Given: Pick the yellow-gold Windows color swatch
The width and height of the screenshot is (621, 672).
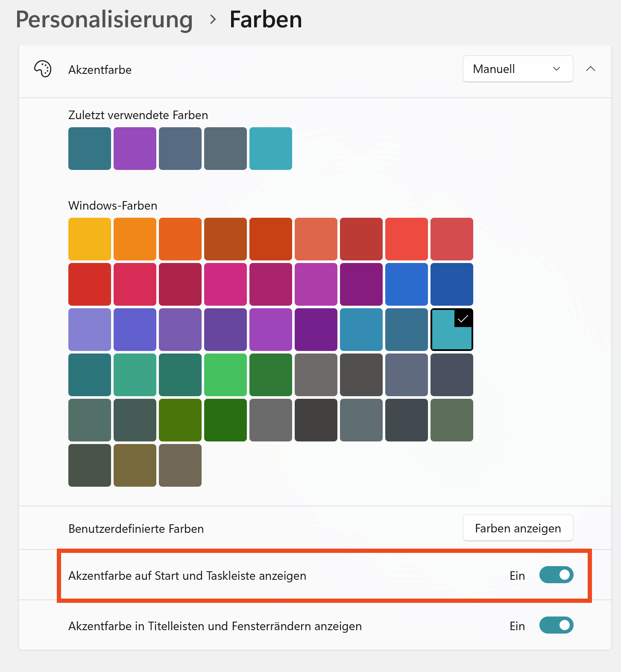Looking at the screenshot, I should 90,239.
